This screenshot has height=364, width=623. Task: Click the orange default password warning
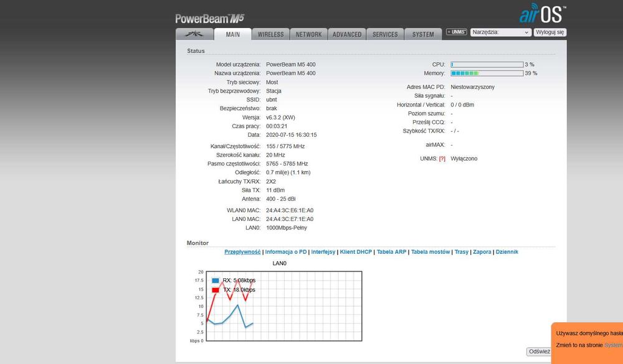pos(587,343)
